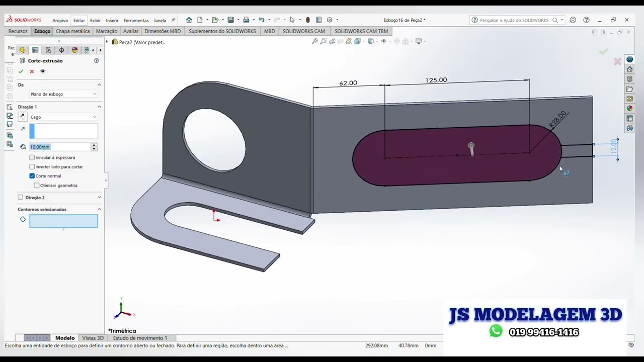Confirm sketch with faded green corner checkmark

click(x=604, y=51)
